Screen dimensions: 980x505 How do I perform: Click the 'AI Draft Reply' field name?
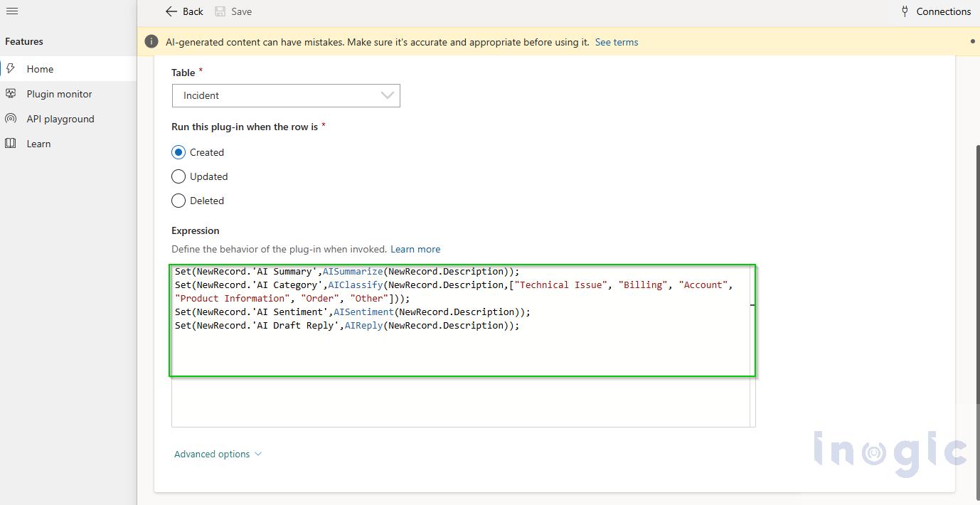coord(295,325)
